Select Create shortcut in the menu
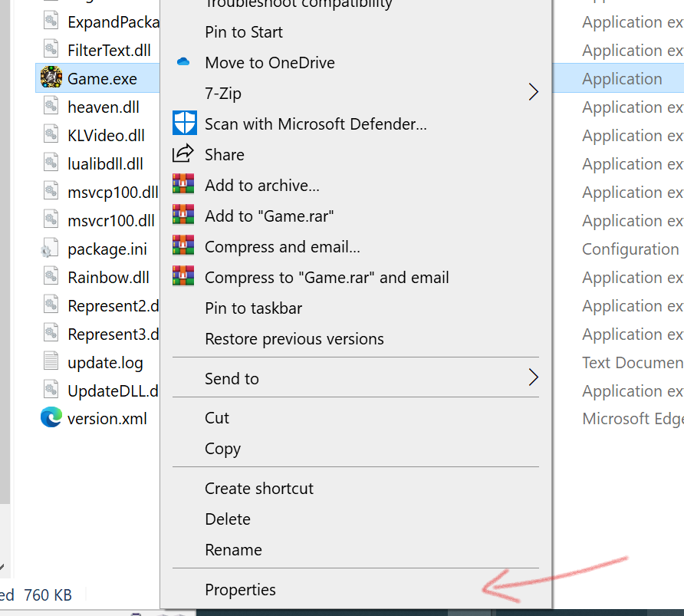 pyautogui.click(x=259, y=489)
